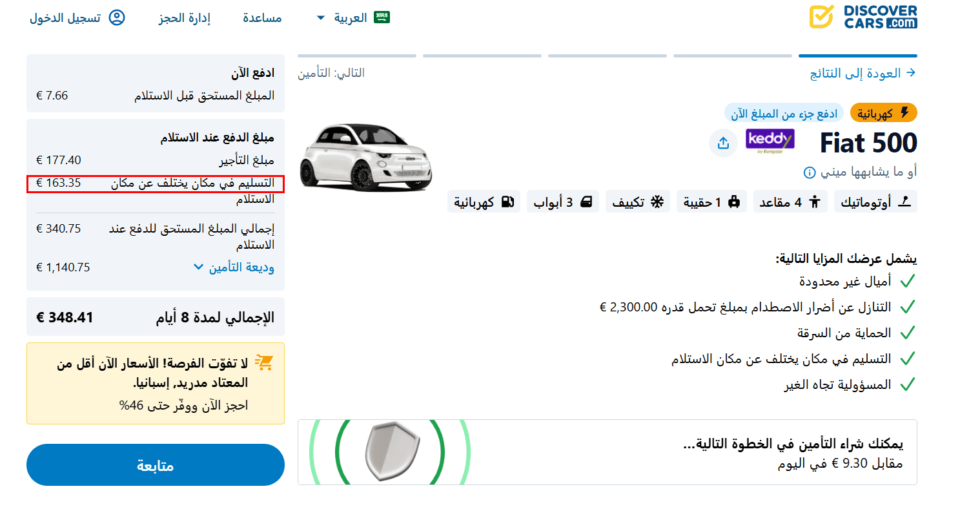
Task: Click the fuel pump icon for كهربائية
Action: click(507, 202)
